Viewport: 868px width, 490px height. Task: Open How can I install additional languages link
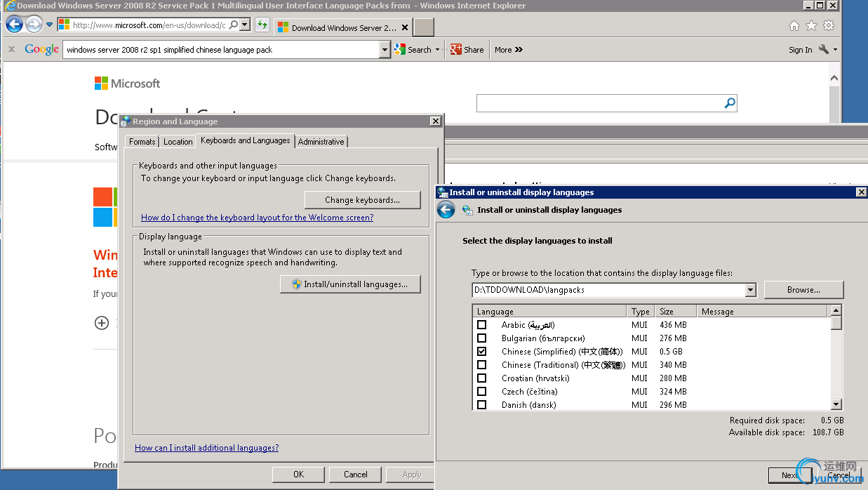[206, 448]
